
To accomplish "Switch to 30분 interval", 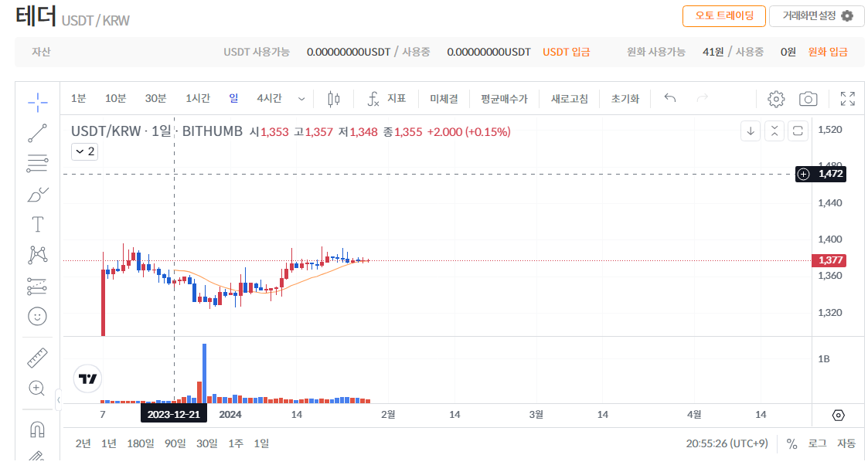I will [155, 98].
